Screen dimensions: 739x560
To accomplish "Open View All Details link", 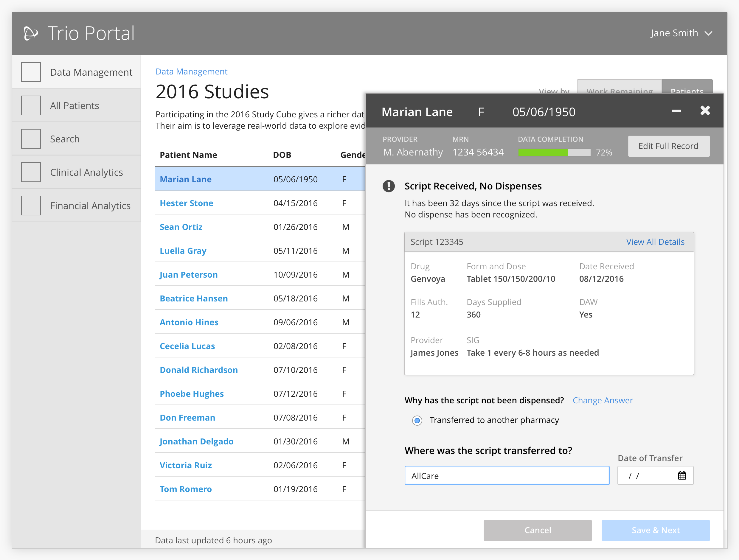I will (655, 242).
